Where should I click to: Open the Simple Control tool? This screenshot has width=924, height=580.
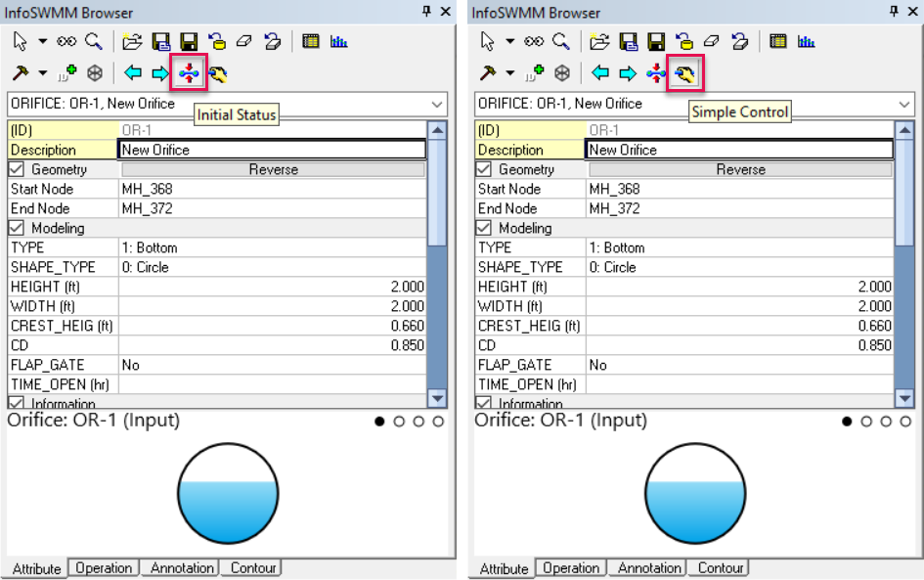tap(684, 72)
